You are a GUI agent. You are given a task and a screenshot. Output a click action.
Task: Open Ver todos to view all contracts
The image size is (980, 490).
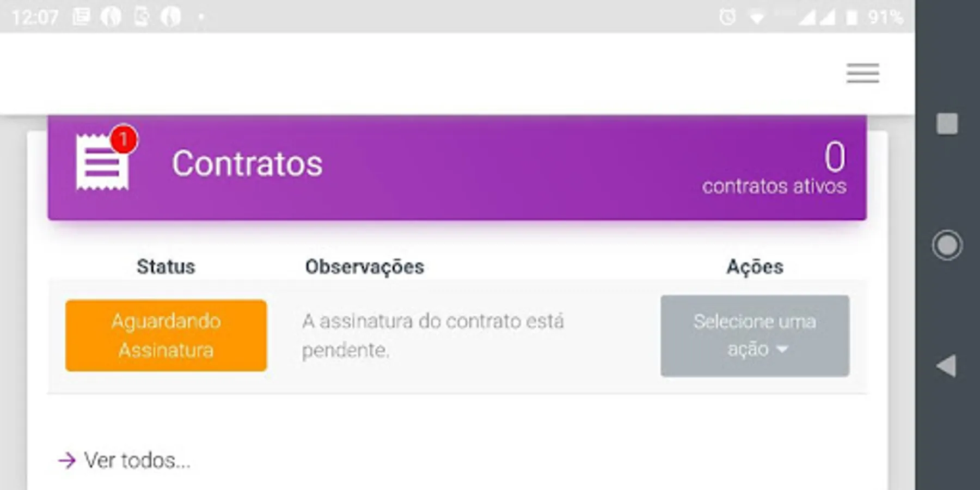[125, 461]
